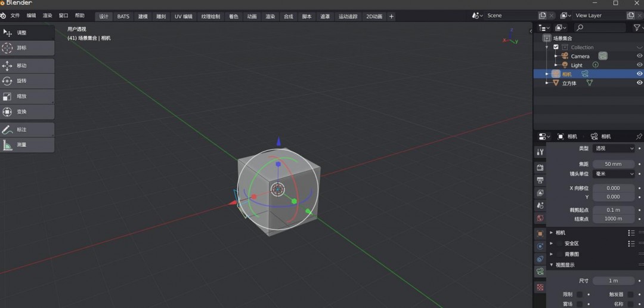This screenshot has width=644, height=308.
Task: Choose the 标注 (Annotate) tool
Action: pyautogui.click(x=27, y=130)
